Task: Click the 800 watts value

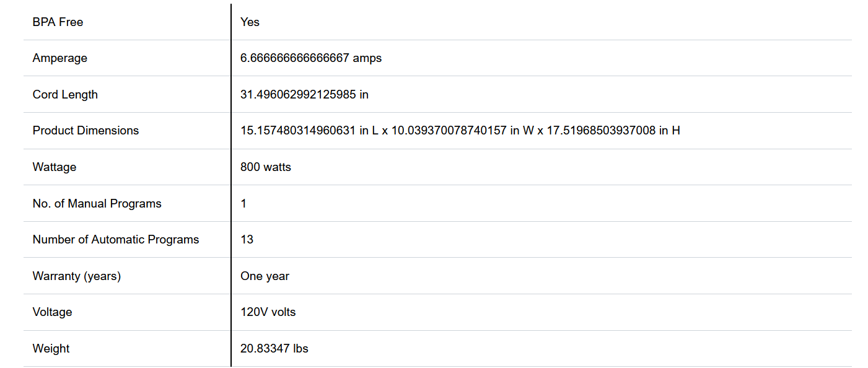Action: [266, 167]
